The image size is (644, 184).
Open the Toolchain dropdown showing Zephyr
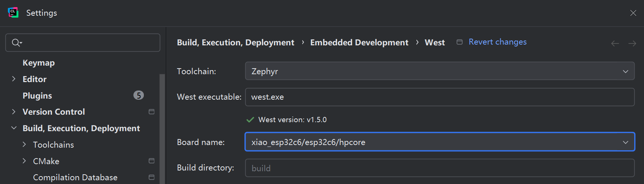[x=439, y=71]
